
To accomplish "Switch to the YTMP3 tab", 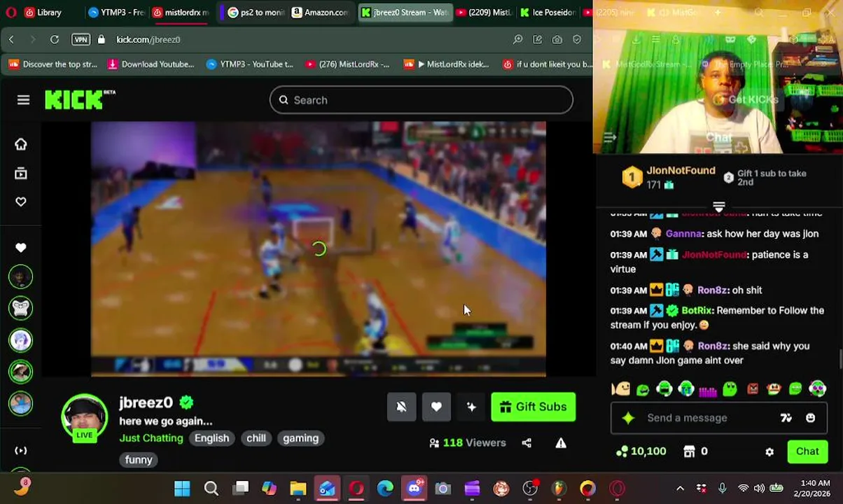I will (116, 12).
